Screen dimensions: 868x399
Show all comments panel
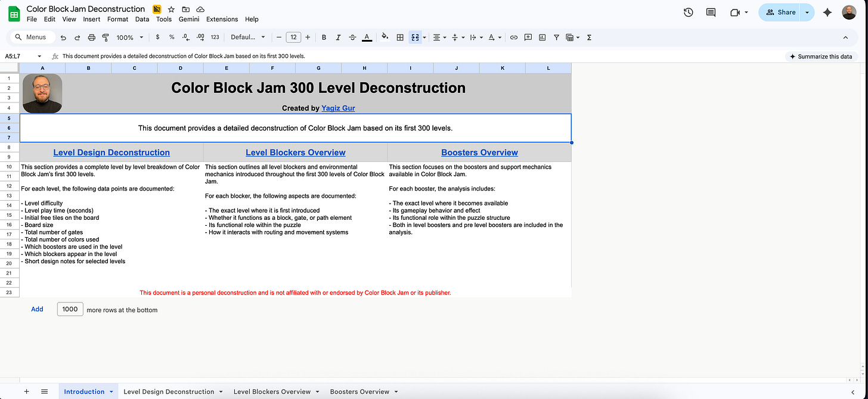[x=711, y=12]
